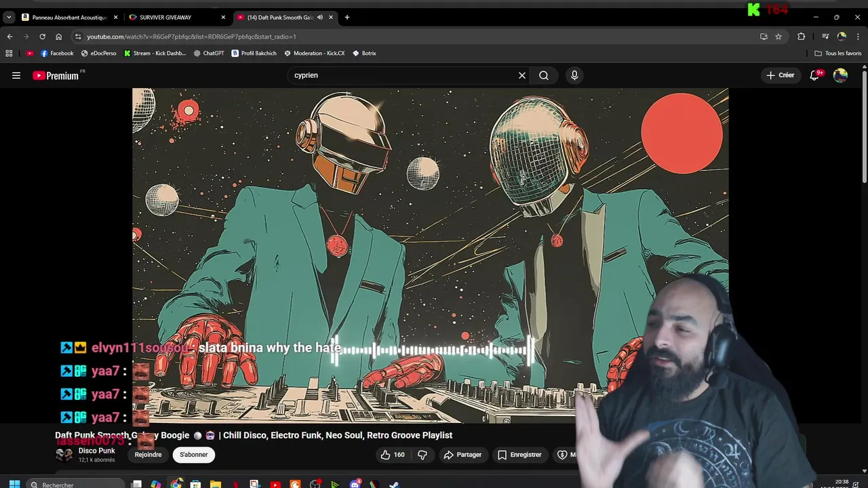Viewport: 868px width, 488px height.
Task: Close the Panneau Absorbant Acoustique tab
Action: [x=115, y=17]
